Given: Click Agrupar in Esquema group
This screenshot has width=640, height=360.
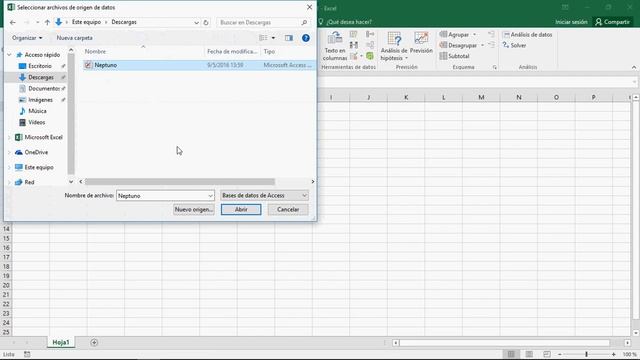Looking at the screenshot, I should 454,35.
